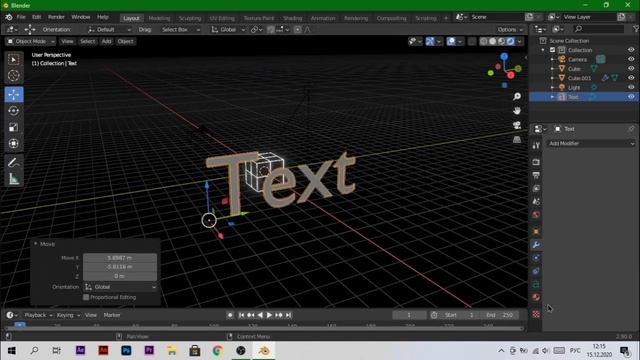This screenshot has width=640, height=360.
Task: Jump to the last frame
Action: (289, 315)
